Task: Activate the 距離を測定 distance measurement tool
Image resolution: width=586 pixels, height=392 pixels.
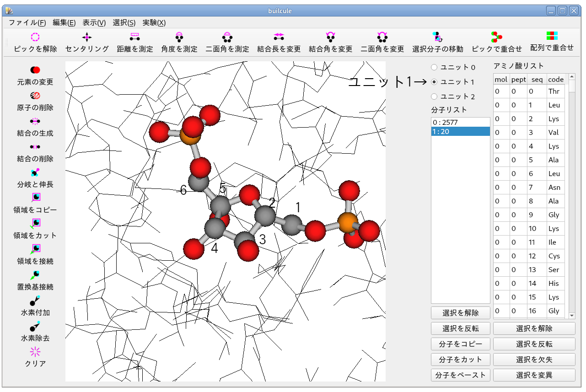Action: point(134,38)
